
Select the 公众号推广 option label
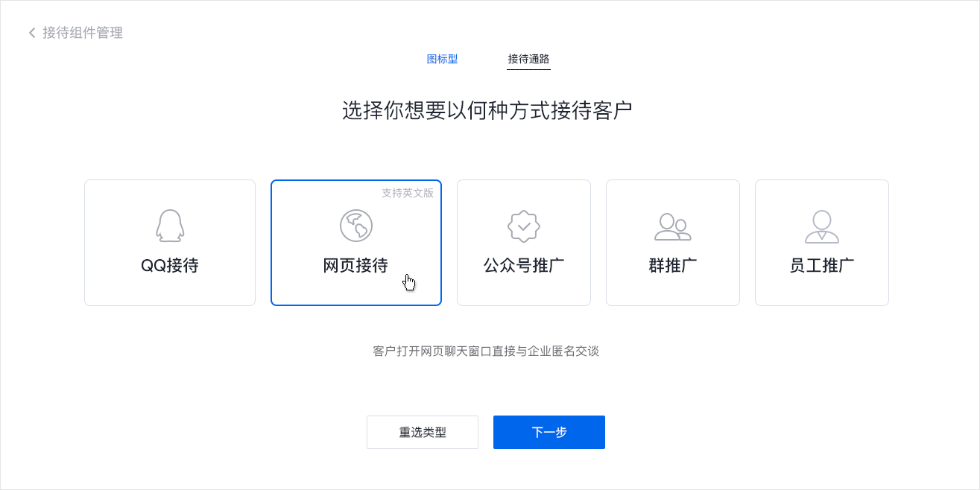click(524, 266)
